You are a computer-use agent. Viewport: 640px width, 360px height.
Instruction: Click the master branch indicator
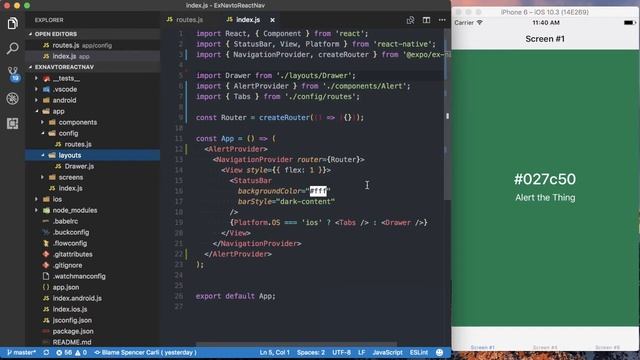(22, 352)
